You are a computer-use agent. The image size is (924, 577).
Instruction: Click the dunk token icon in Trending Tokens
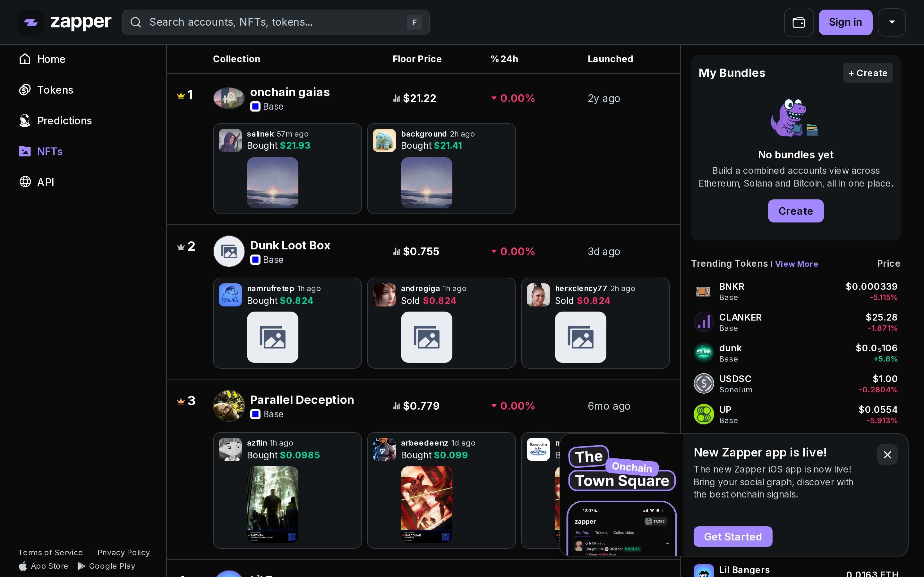click(704, 352)
